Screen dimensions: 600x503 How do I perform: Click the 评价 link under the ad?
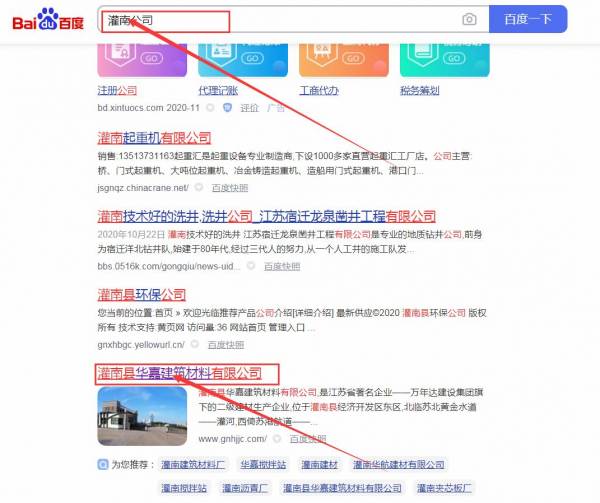point(249,107)
